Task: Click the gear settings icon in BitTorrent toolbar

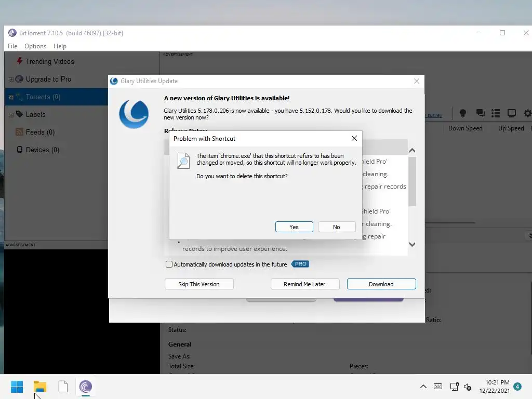Action: point(528,113)
